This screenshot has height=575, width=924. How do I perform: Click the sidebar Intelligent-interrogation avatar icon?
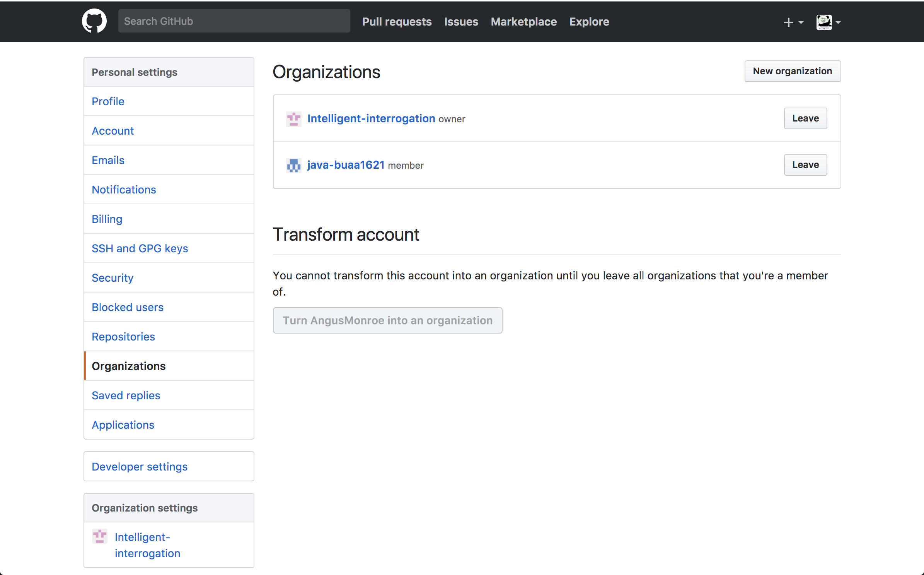click(x=99, y=536)
